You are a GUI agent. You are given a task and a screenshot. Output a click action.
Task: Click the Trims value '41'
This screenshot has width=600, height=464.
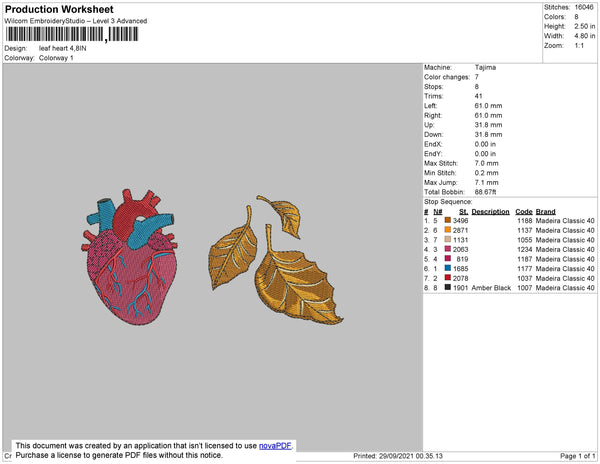478,96
